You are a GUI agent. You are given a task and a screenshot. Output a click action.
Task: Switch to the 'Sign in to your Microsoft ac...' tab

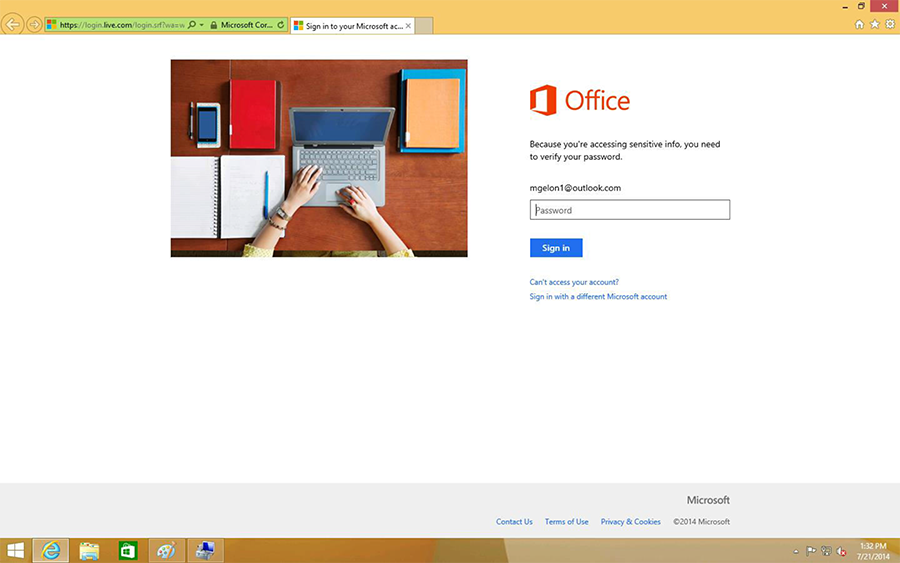[x=352, y=26]
